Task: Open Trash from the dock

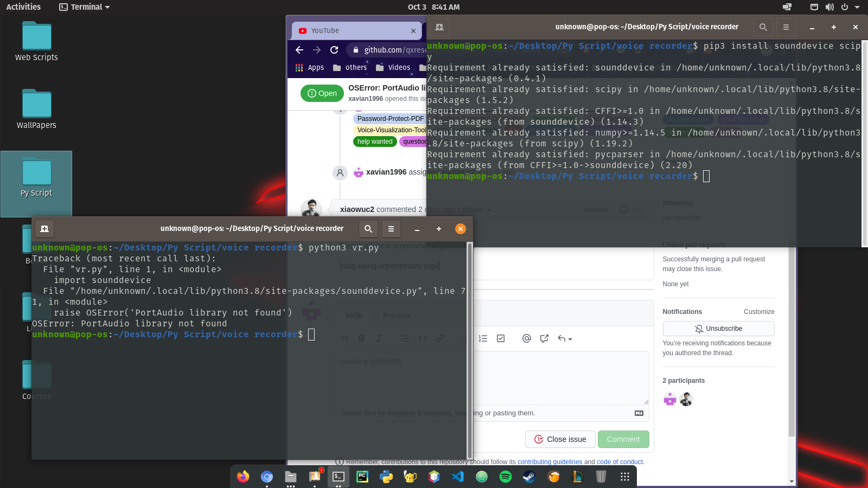Action: tap(601, 477)
